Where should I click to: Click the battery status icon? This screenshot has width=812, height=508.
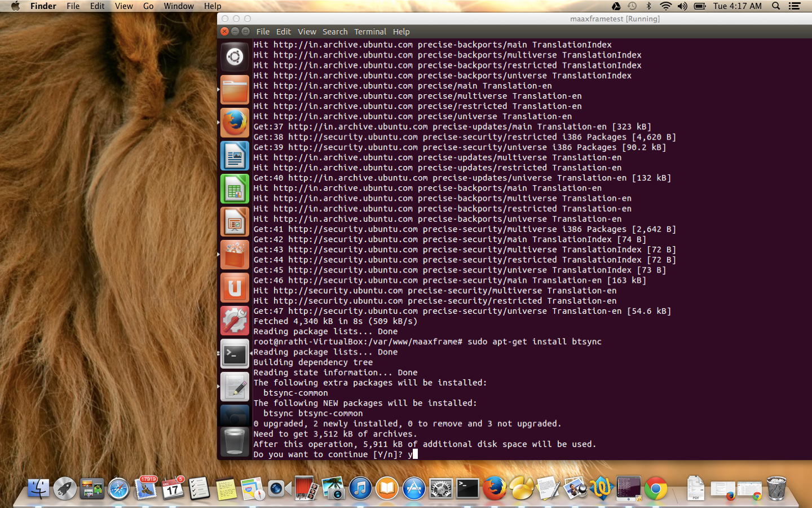(700, 6)
